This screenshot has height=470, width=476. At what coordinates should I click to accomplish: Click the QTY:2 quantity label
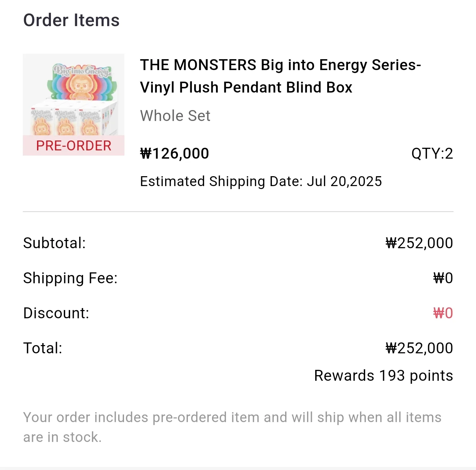pyautogui.click(x=432, y=153)
